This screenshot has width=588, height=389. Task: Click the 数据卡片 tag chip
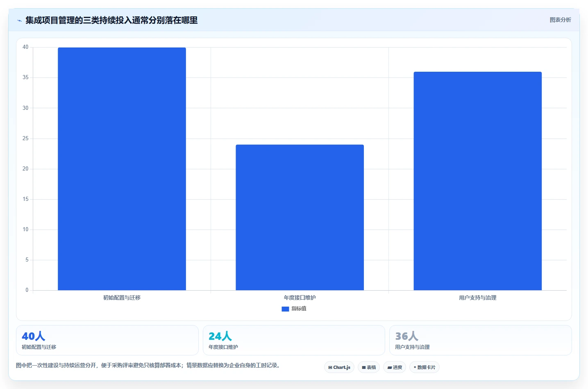(x=425, y=367)
